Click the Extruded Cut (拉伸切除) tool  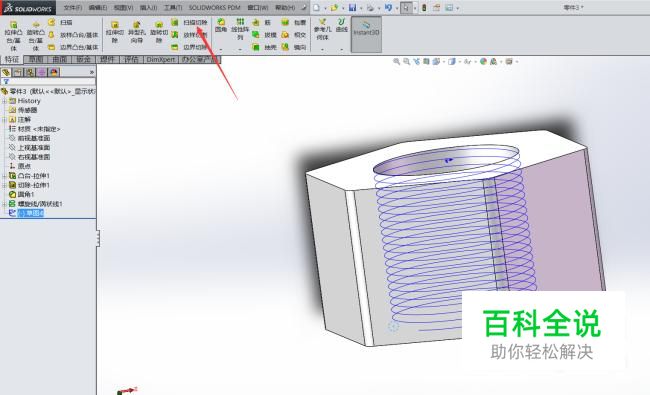click(x=115, y=32)
